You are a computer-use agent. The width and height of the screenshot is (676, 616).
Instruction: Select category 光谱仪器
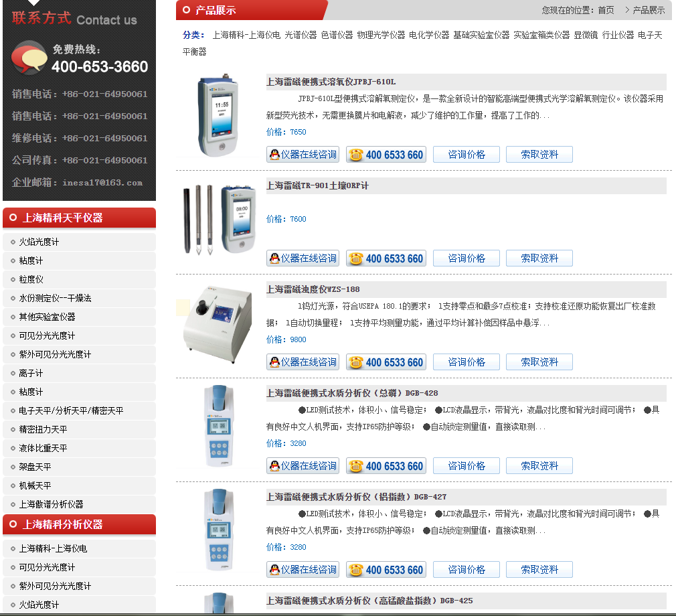coord(301,35)
